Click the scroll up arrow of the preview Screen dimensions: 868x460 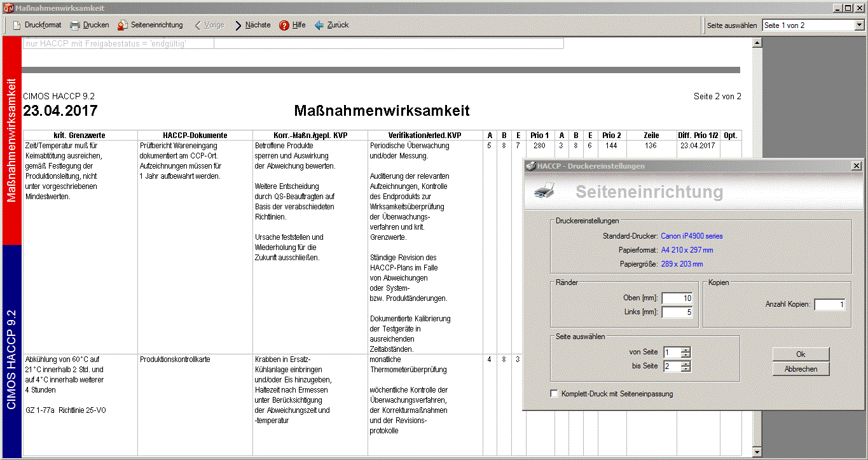point(757,43)
